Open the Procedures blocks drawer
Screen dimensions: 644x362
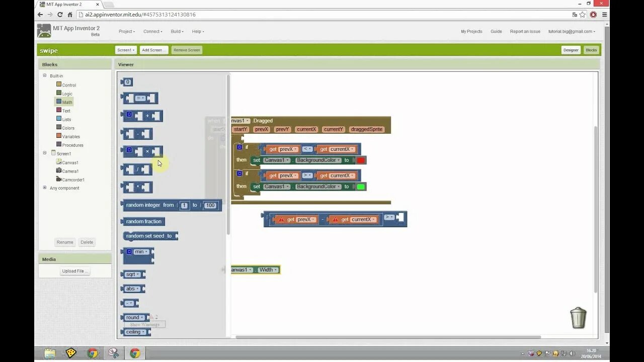tap(72, 145)
